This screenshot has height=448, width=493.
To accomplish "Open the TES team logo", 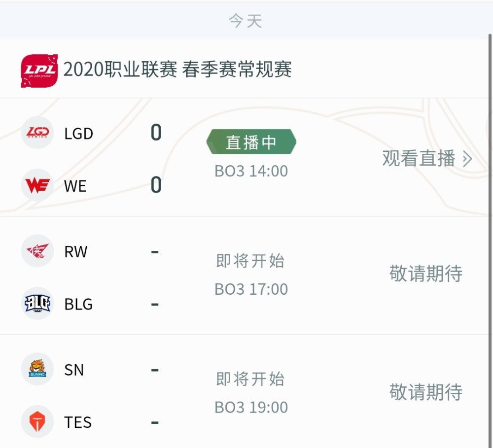I will coord(37,421).
